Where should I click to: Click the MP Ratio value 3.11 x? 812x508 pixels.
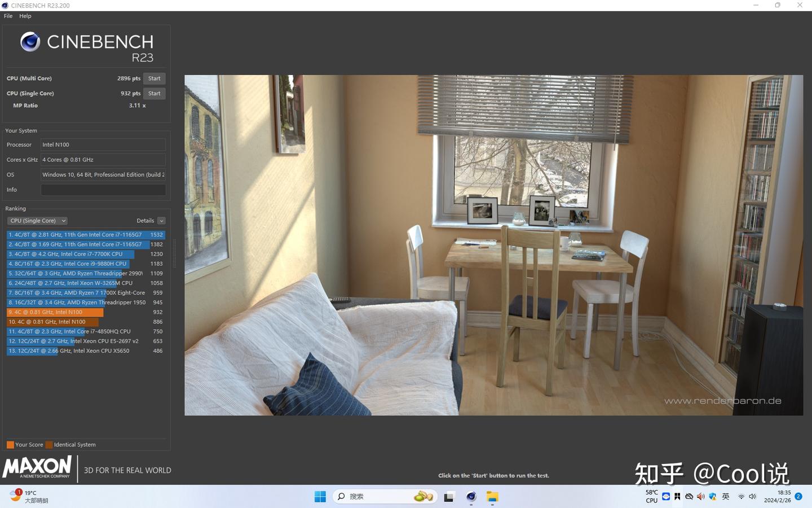[137, 106]
